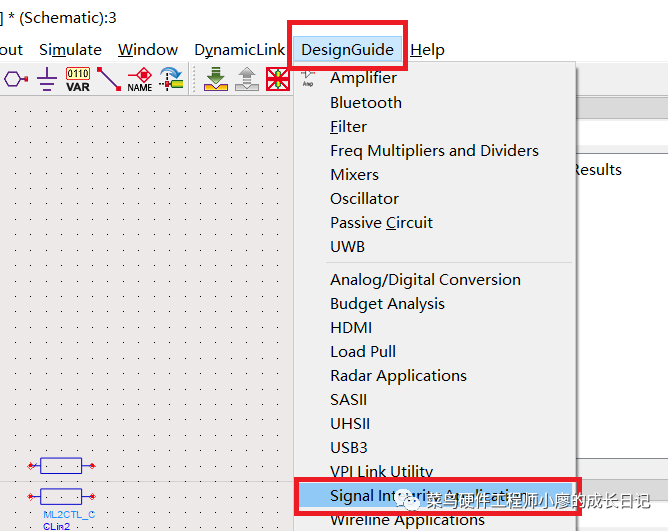The width and height of the screenshot is (672, 531).
Task: Click the blue arrow component icon beside NAME
Action: click(x=171, y=79)
